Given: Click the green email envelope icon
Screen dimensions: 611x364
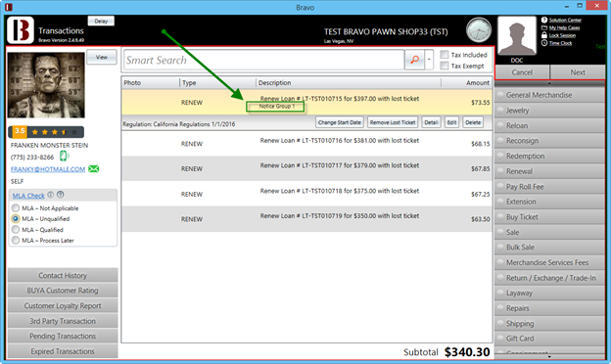Looking at the screenshot, I should click(94, 168).
